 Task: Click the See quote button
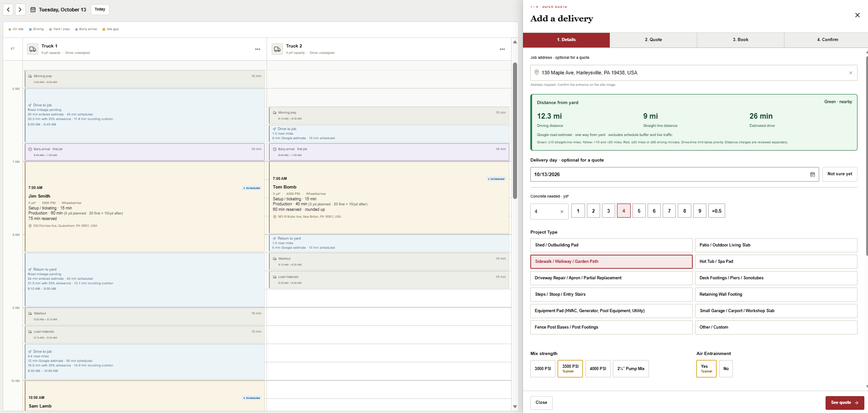[x=845, y=403]
